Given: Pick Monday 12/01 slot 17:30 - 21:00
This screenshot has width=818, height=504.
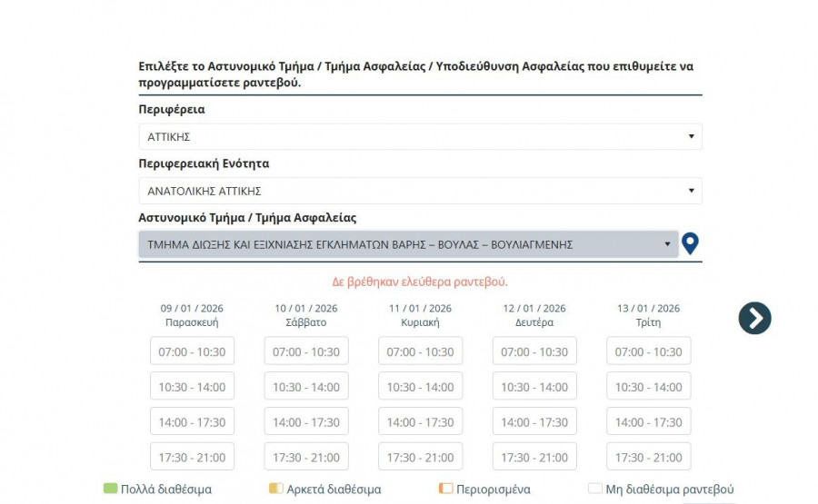Looking at the screenshot, I should coord(534,458).
